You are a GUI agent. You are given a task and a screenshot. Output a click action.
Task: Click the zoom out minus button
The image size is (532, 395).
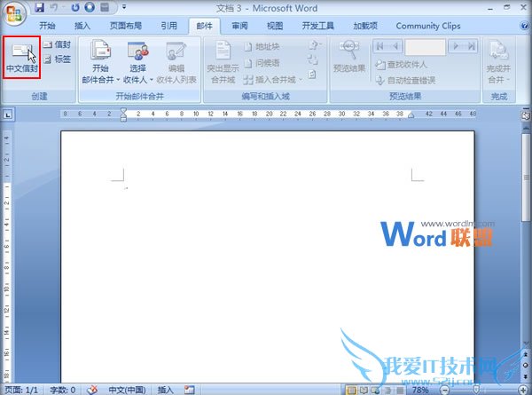pyautogui.click(x=445, y=391)
